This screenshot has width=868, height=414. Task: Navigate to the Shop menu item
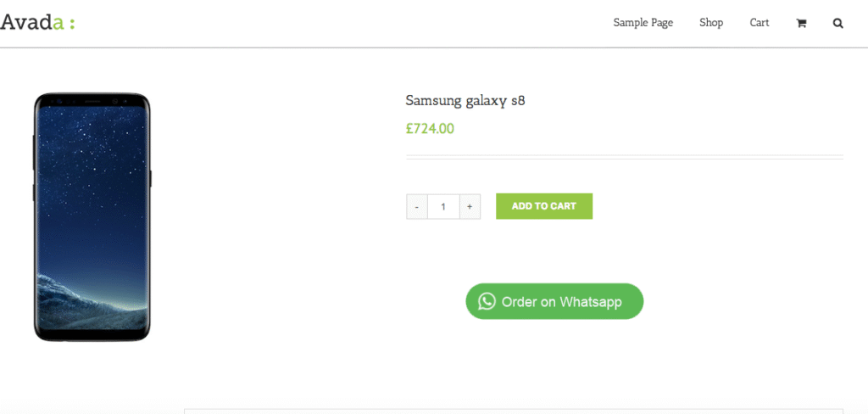711,23
